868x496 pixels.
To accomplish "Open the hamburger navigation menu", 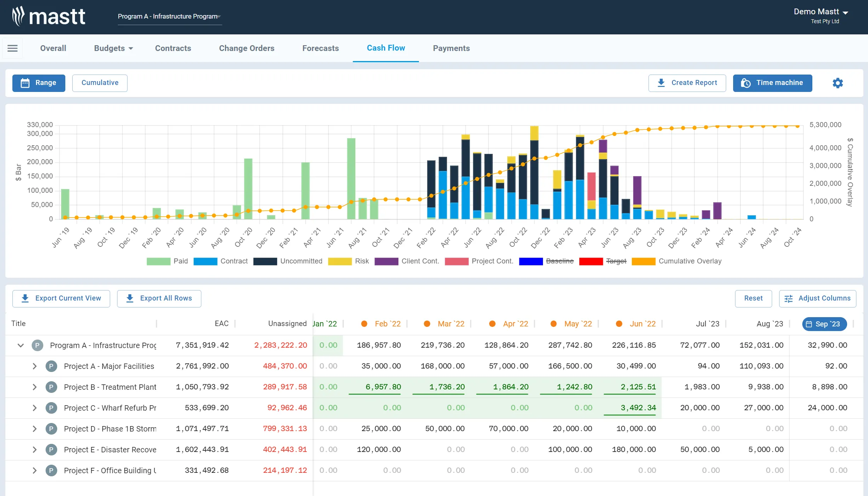I will coord(12,48).
